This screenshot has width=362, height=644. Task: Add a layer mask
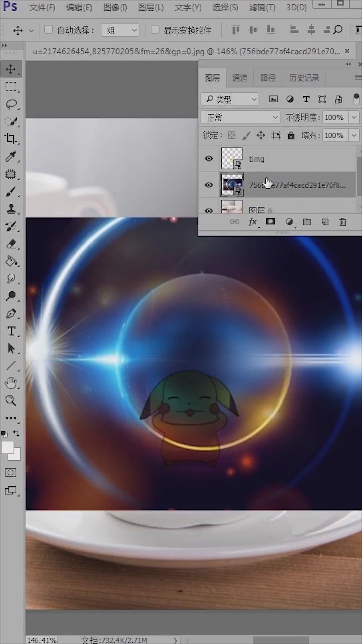[270, 222]
